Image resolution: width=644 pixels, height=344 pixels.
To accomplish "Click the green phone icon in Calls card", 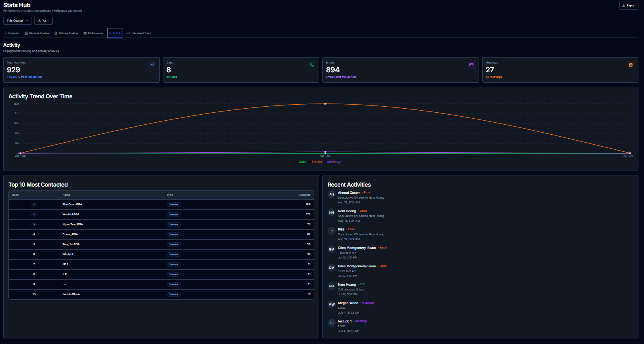I will tap(312, 65).
